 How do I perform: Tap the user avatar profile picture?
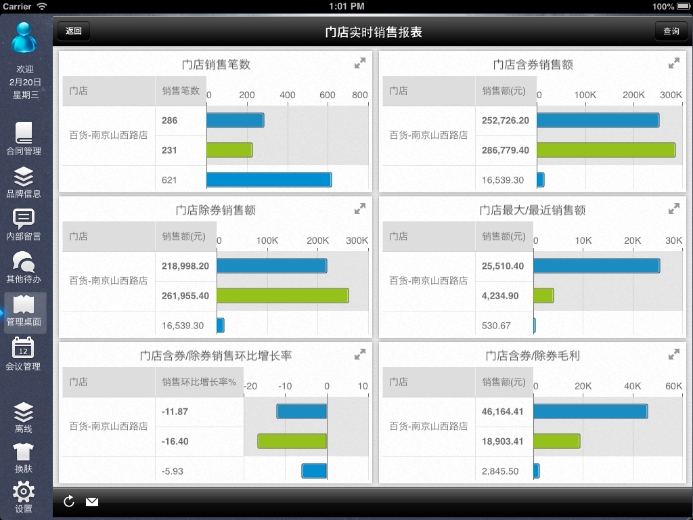tap(25, 40)
